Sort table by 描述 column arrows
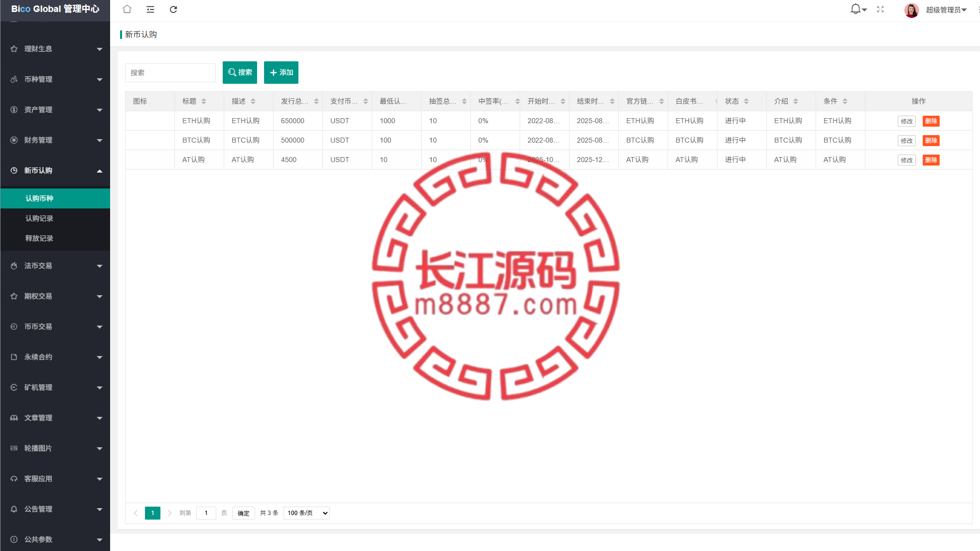The image size is (980, 551). pyautogui.click(x=253, y=101)
